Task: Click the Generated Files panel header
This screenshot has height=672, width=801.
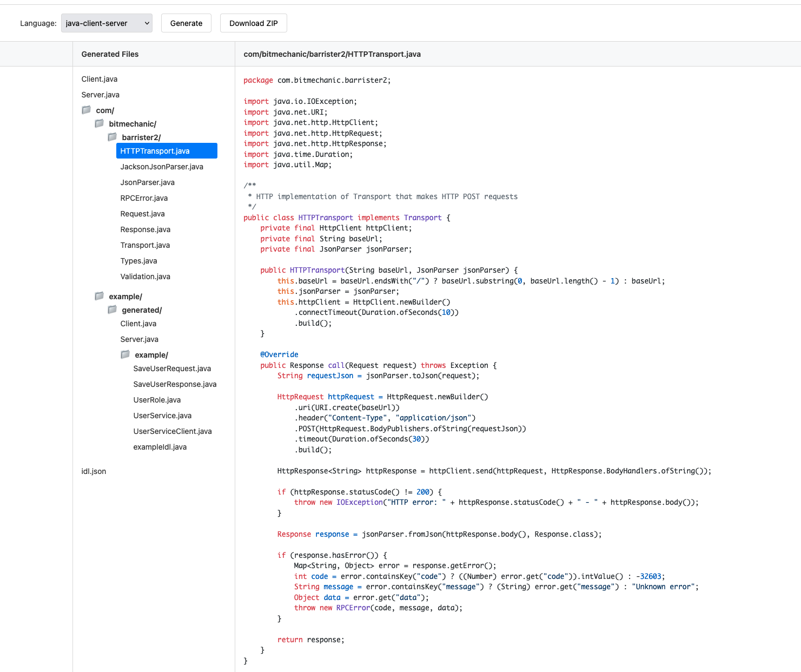Action: 110,54
